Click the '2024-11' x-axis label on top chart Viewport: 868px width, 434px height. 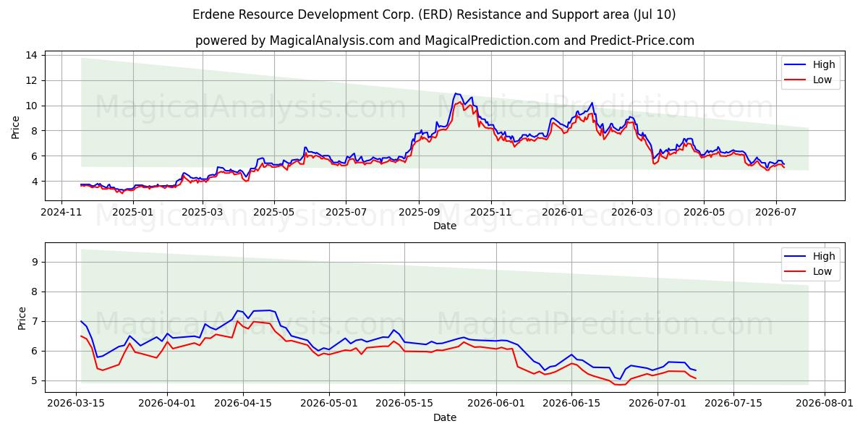62,213
